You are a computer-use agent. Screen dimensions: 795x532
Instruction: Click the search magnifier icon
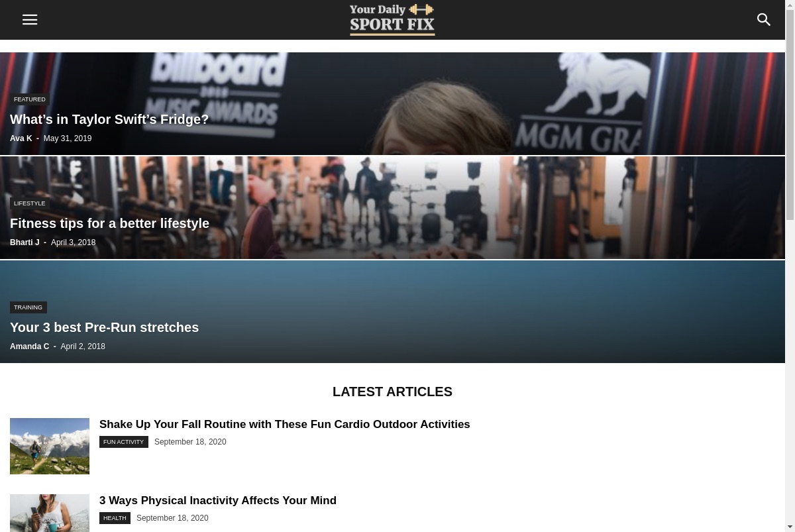point(764,20)
